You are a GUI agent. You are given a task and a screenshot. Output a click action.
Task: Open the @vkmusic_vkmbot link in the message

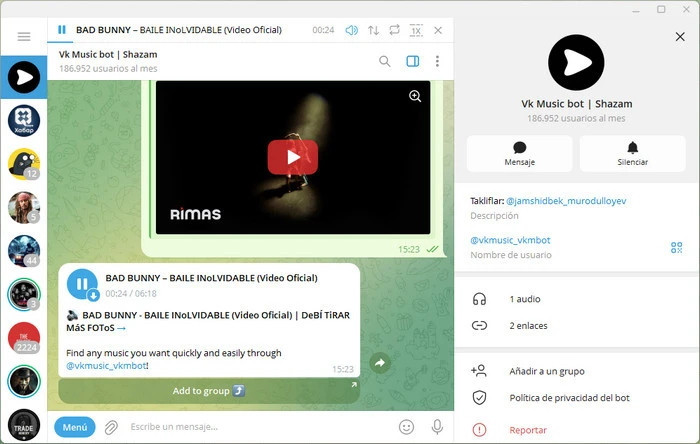coord(106,366)
